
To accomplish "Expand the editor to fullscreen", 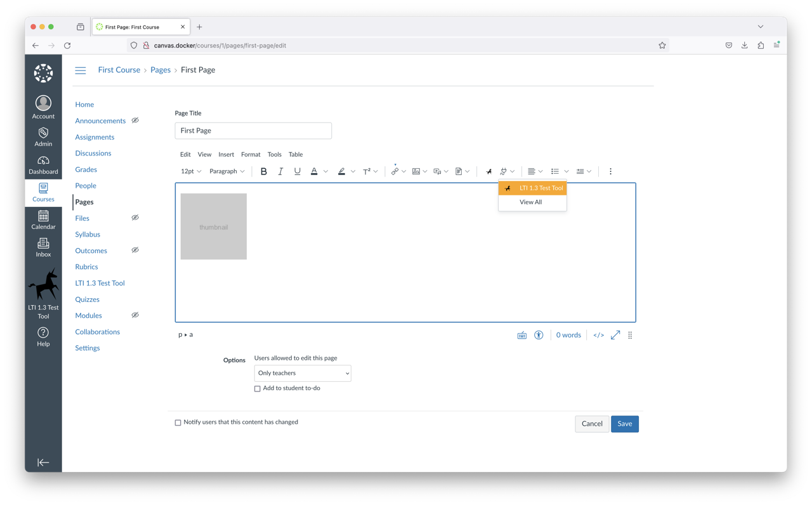I will (615, 334).
